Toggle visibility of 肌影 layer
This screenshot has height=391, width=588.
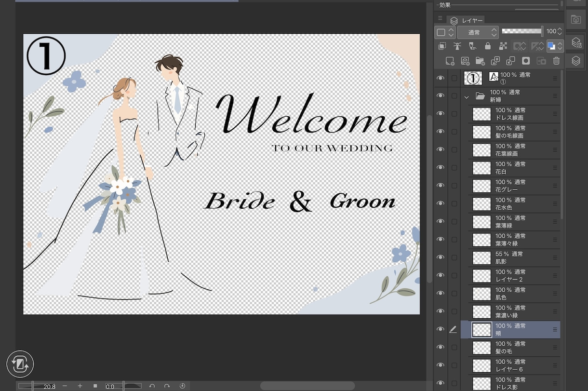point(440,257)
